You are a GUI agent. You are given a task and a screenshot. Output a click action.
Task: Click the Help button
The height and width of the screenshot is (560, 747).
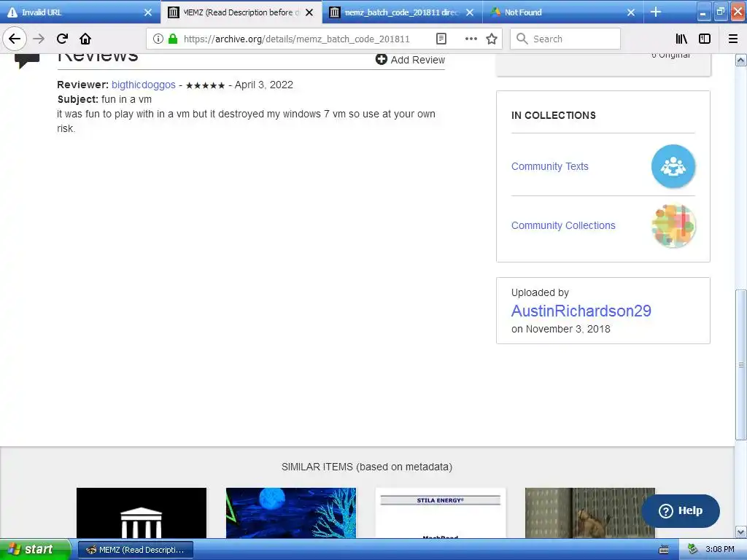coord(681,510)
